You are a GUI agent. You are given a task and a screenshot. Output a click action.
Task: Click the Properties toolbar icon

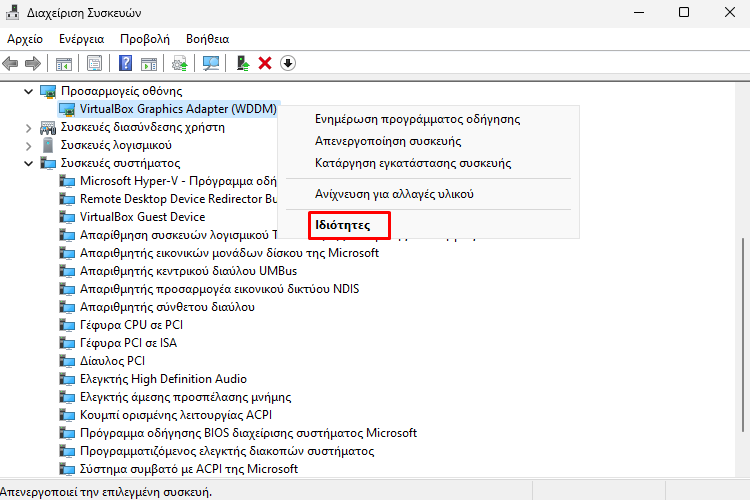point(94,63)
